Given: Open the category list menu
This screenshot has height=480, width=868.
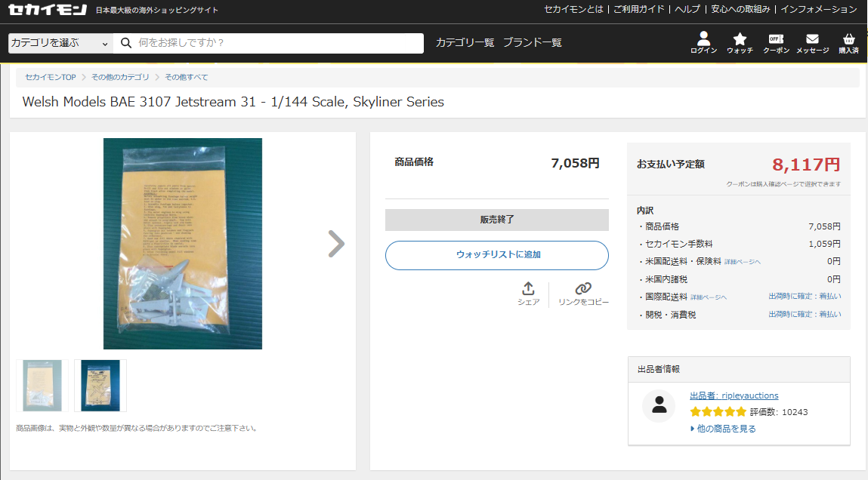Looking at the screenshot, I should point(465,43).
